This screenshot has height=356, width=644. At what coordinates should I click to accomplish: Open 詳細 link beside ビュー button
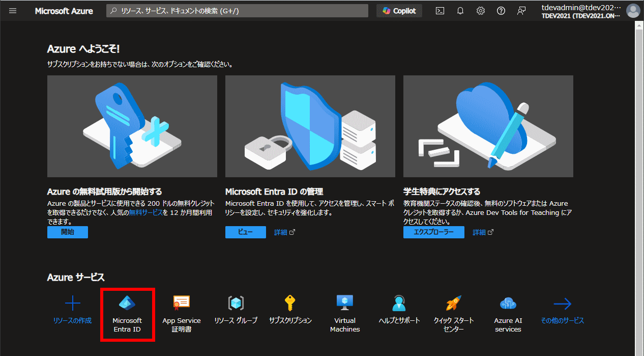pos(284,232)
